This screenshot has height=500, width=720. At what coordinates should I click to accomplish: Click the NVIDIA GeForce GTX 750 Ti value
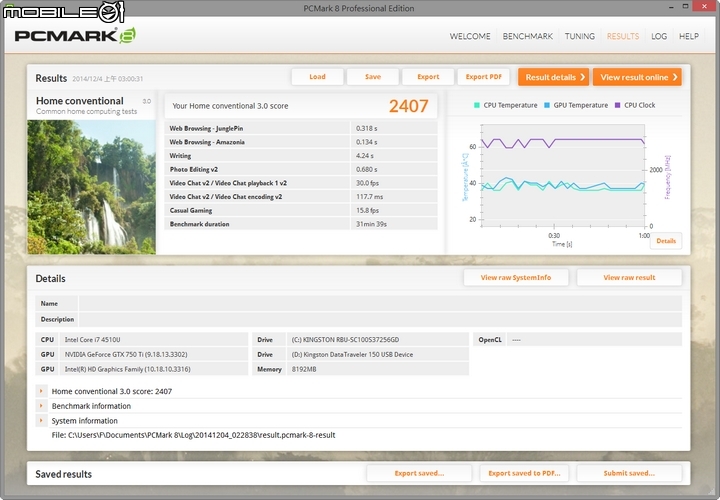[126, 354]
